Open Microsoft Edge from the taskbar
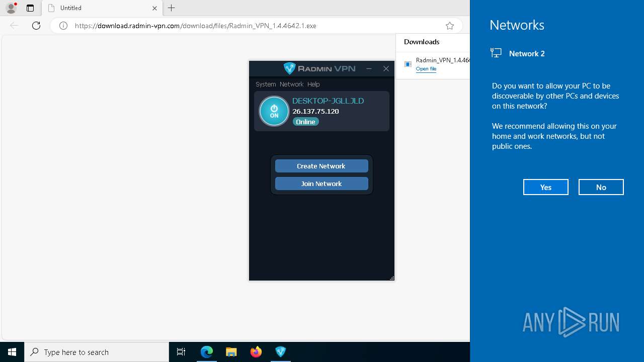 pos(207,352)
